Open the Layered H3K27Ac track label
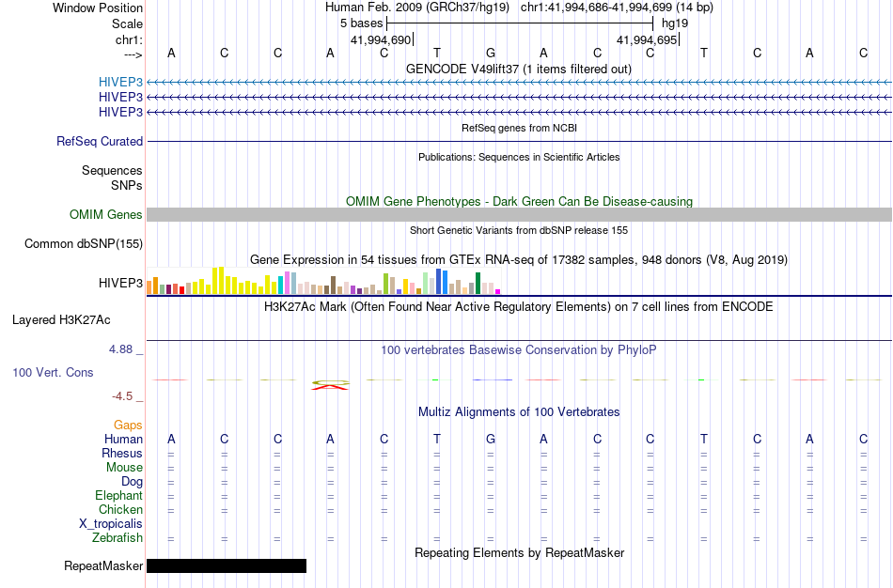The width and height of the screenshot is (893, 588). coord(61,320)
